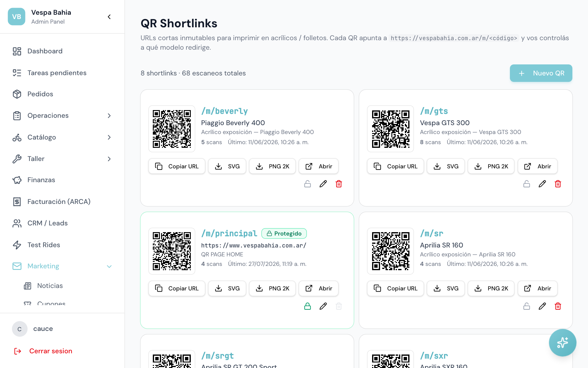Edit the /m/beverly shortlink with pencil icon
588x368 pixels.
coord(323,184)
